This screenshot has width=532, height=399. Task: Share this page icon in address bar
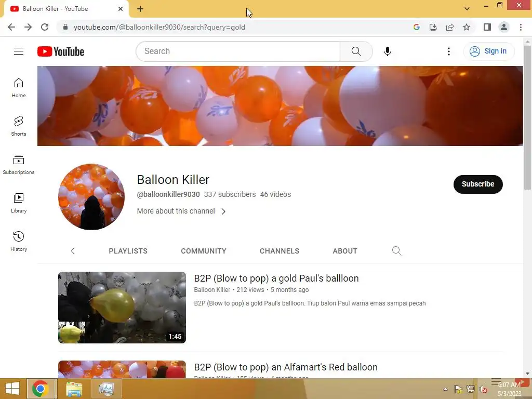(x=450, y=27)
